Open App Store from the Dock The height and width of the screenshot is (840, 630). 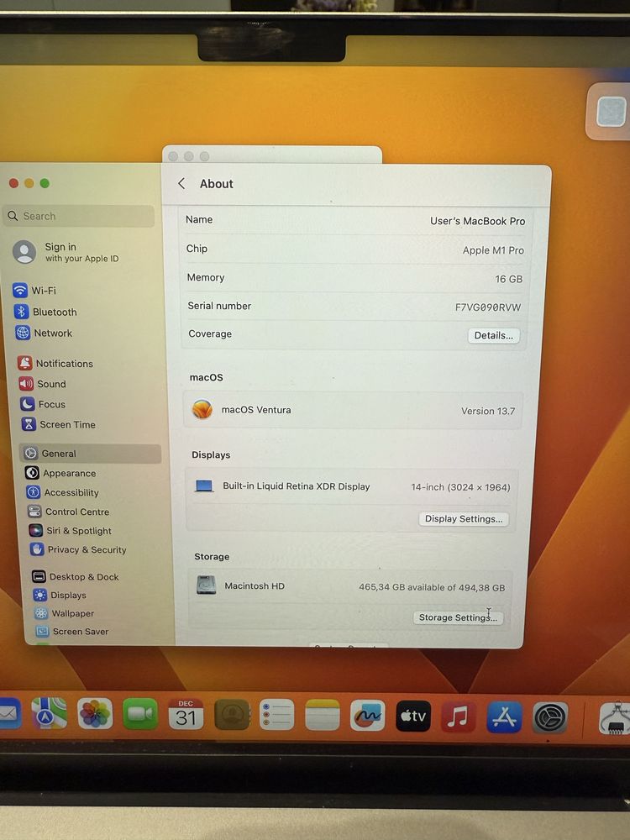point(503,717)
